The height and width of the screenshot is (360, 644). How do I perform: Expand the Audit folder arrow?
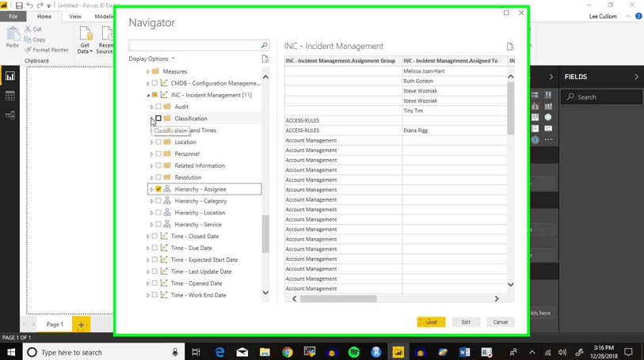(151, 107)
